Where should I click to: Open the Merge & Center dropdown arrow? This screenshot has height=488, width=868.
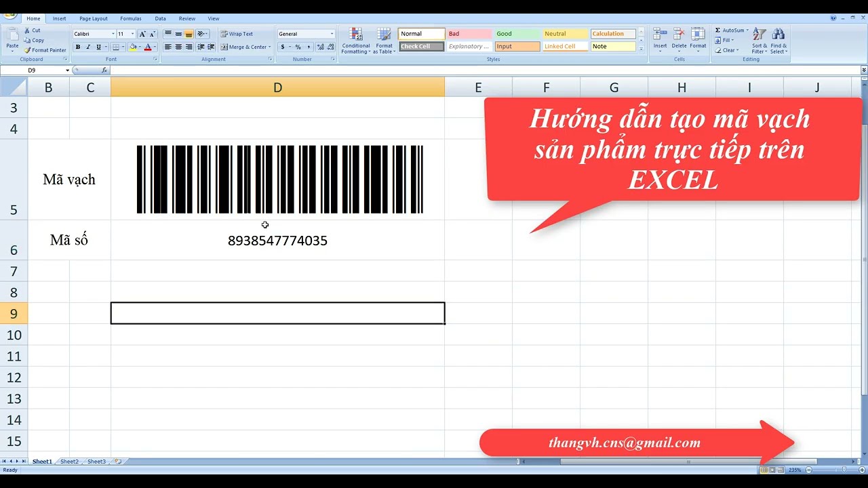tap(269, 47)
